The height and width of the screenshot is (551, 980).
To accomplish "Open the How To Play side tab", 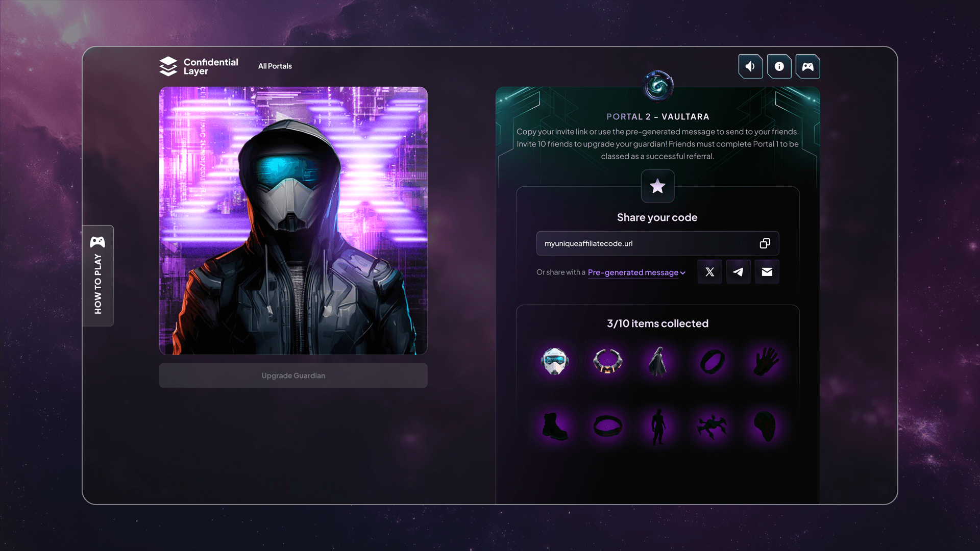I will point(98,275).
